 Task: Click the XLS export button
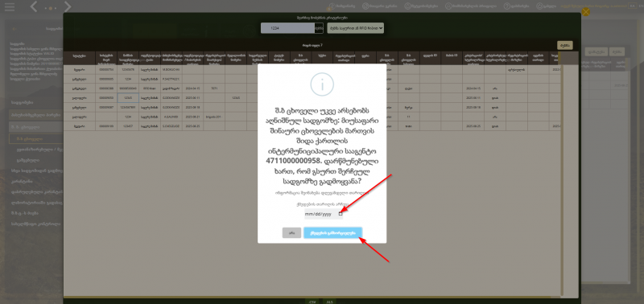coord(329,302)
